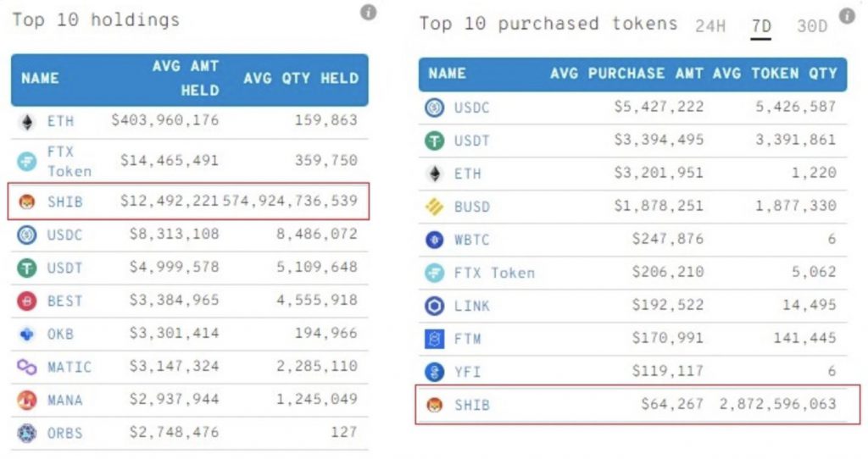Switch to the 30D timeframe tab

pyautogui.click(x=812, y=26)
